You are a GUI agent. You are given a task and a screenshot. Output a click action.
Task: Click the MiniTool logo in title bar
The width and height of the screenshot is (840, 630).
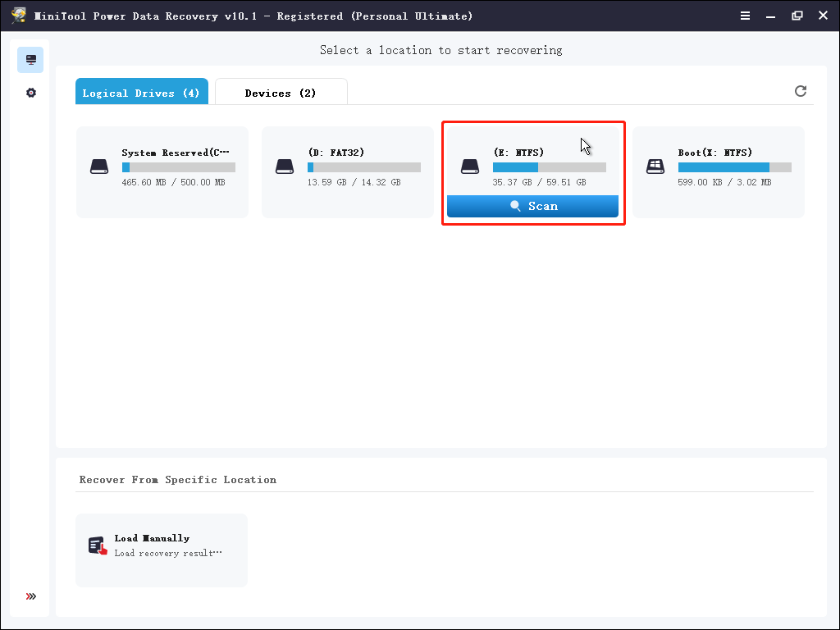pyautogui.click(x=17, y=15)
